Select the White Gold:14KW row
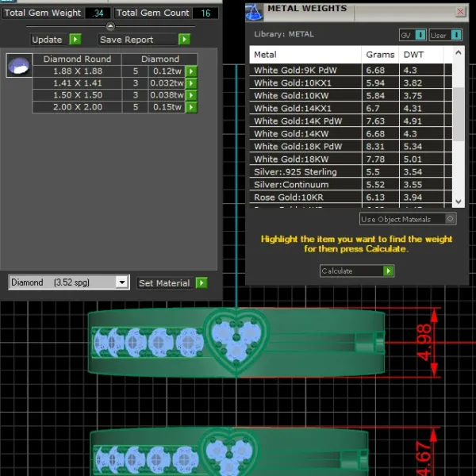This screenshot has height=476, width=476. [351, 133]
